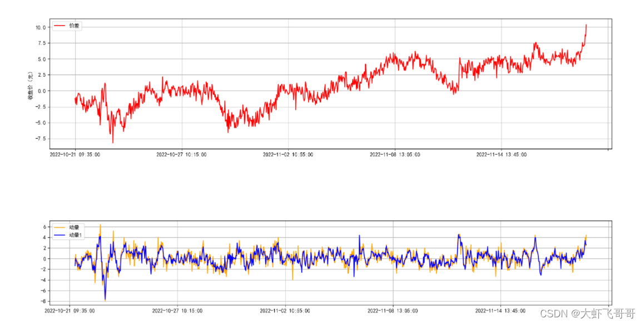Select the -4 tick on the momentum chart
The image size is (644, 324).
tap(43, 281)
